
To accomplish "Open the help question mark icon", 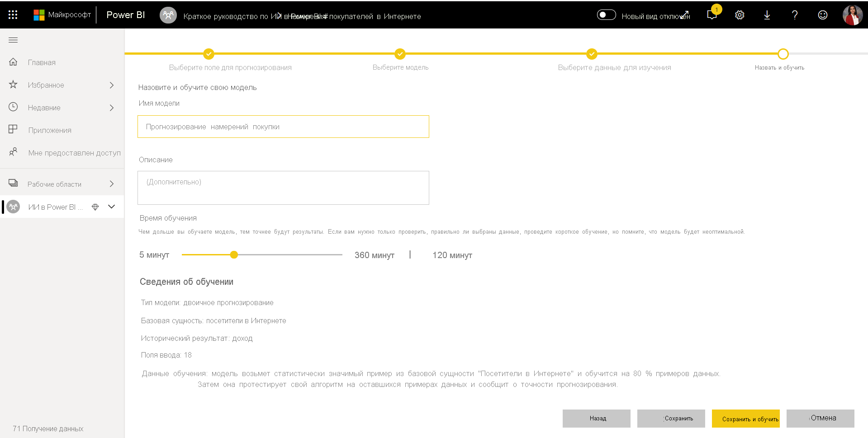I will click(795, 15).
